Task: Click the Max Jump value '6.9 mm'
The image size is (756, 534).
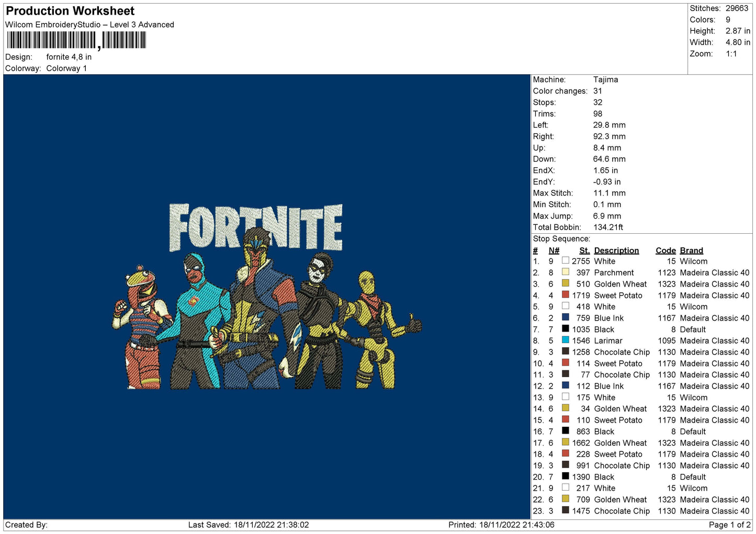Action: (607, 216)
